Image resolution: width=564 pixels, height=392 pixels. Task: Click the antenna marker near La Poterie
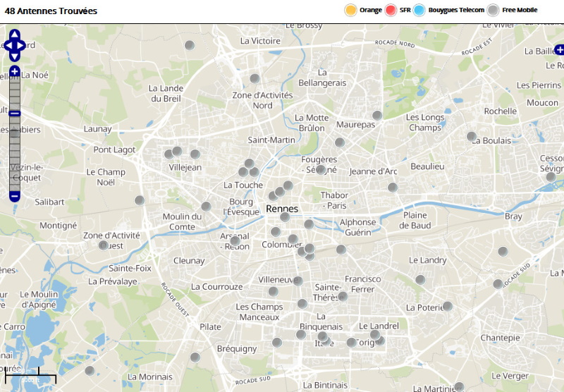[447, 306]
